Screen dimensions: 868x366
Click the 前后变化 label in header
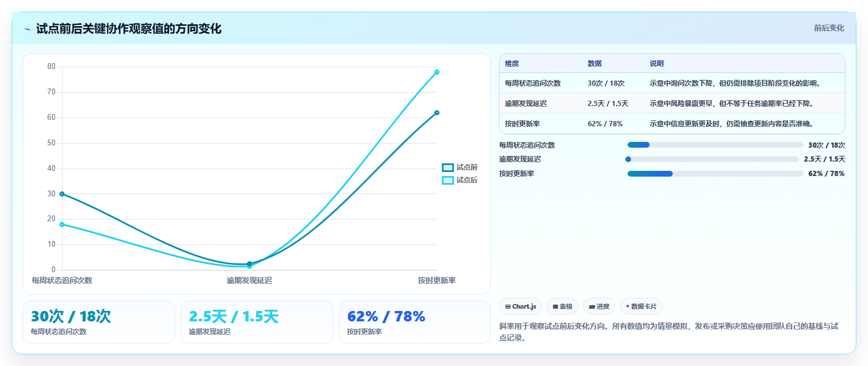click(829, 28)
